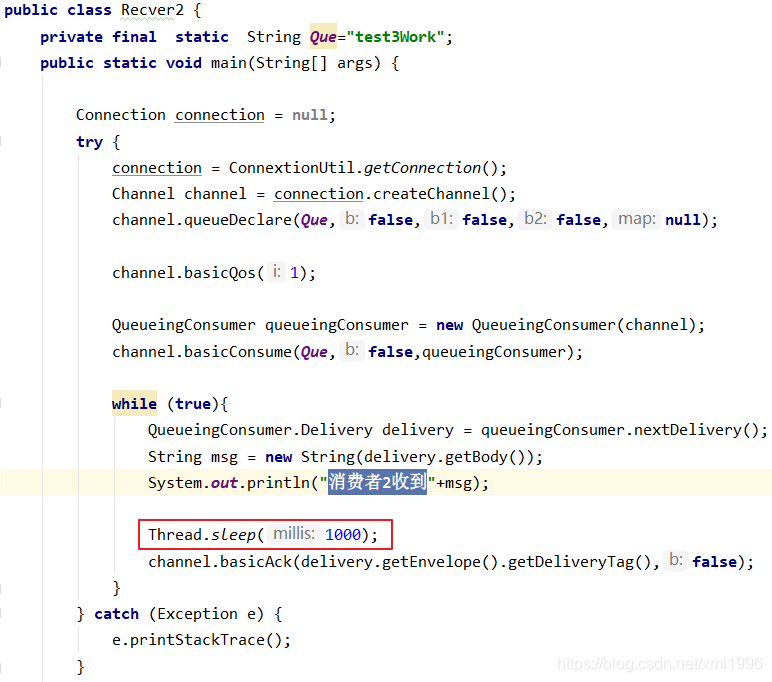This screenshot has height=682, width=772.
Task: Click the try keyword
Action: [x=90, y=142]
